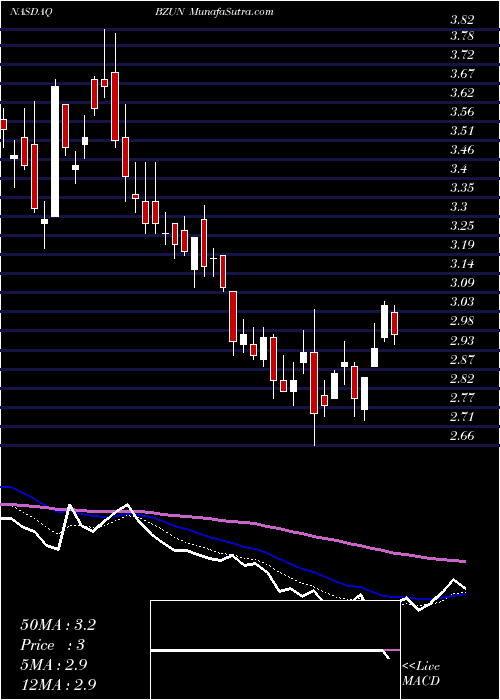Select the 3.14 price axis label
This screenshot has width=500, height=700.
click(462, 263)
